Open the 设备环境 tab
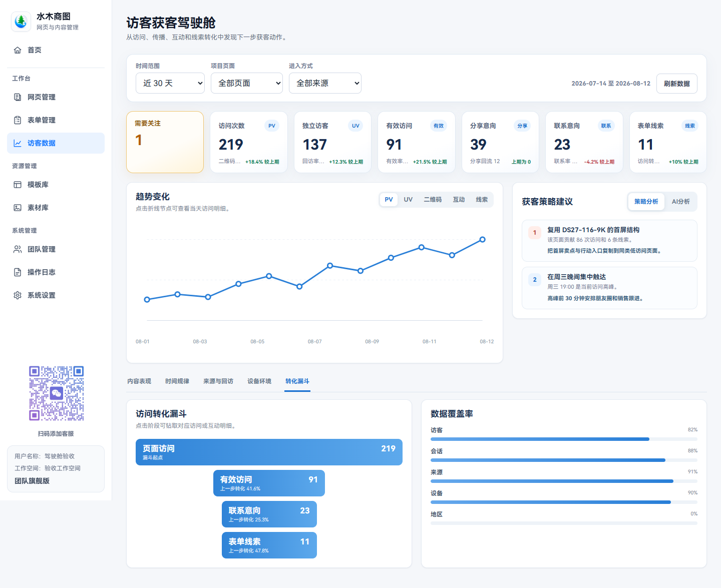Viewport: 721px width, 588px height. [259, 381]
